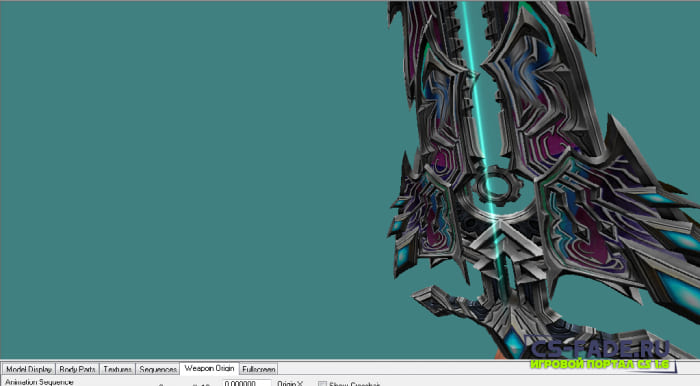
Task: Click the Origin X value field
Action: (247, 383)
